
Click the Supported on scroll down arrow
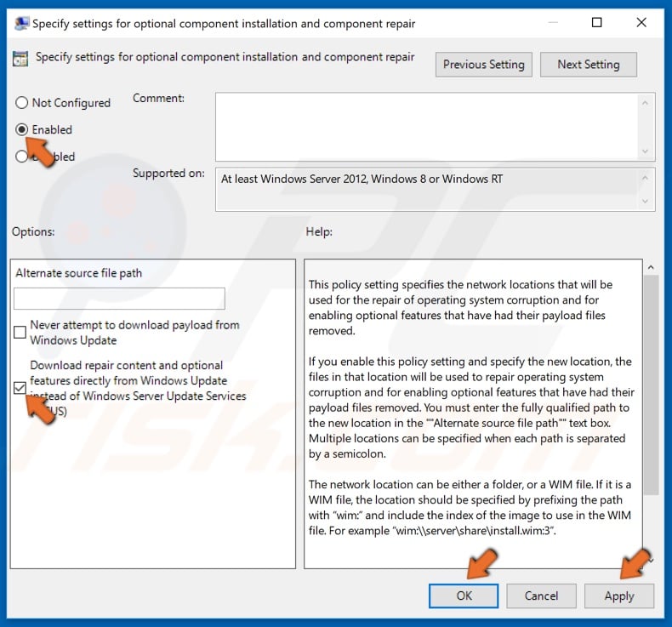[645, 201]
